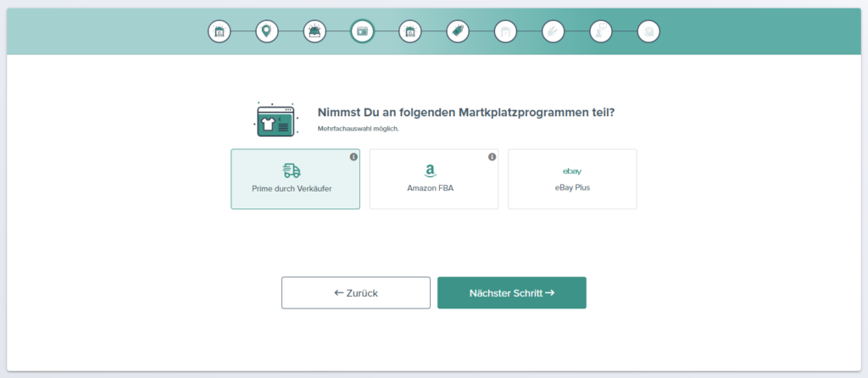The width and height of the screenshot is (868, 378).
Task: Click the question heading about Marktplatzprogrammen
Action: (466, 113)
